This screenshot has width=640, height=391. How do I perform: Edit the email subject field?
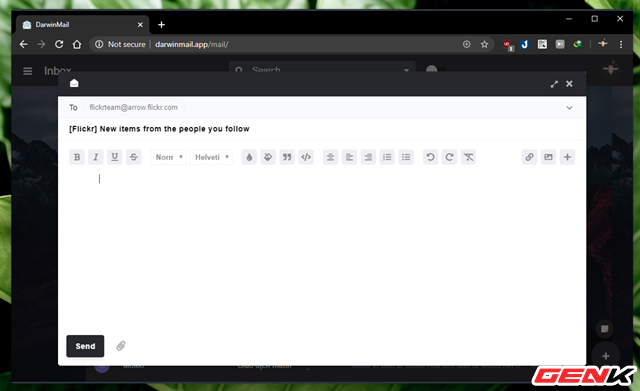[x=322, y=129]
